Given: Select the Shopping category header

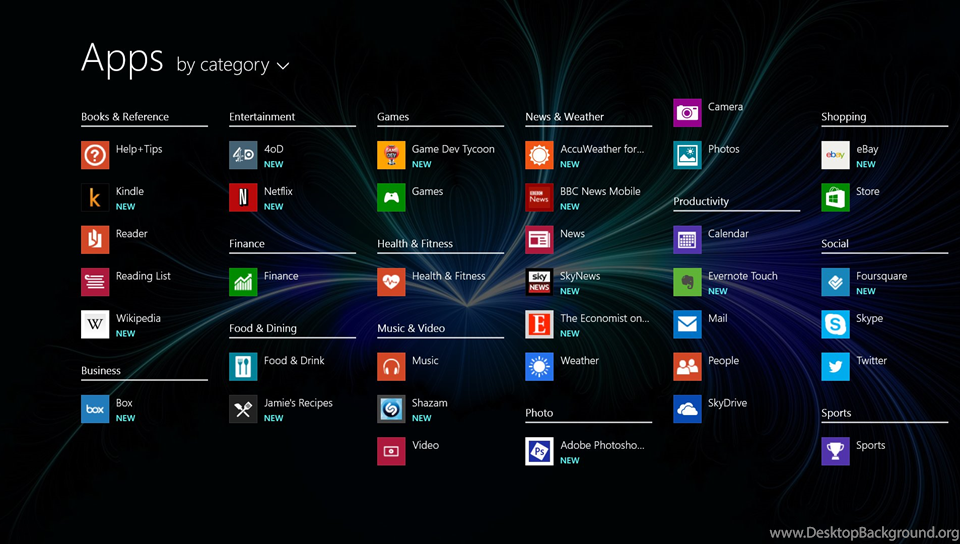Looking at the screenshot, I should click(844, 117).
